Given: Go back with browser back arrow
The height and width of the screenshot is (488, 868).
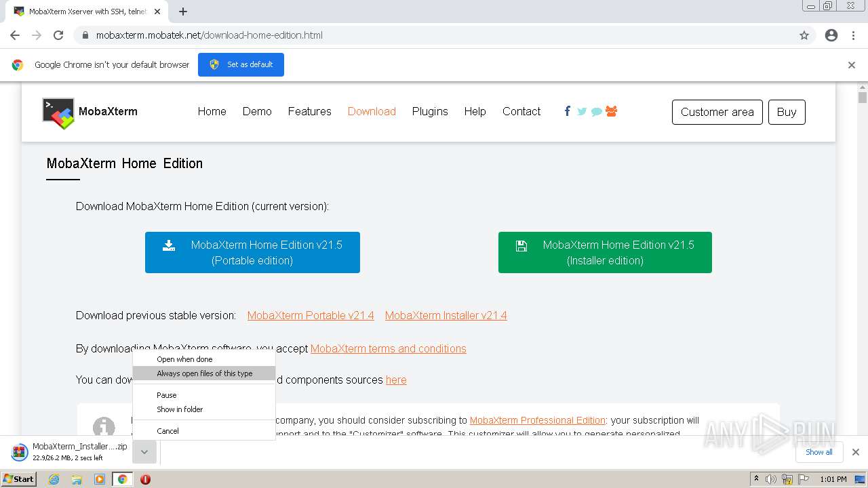Looking at the screenshot, I should point(15,35).
